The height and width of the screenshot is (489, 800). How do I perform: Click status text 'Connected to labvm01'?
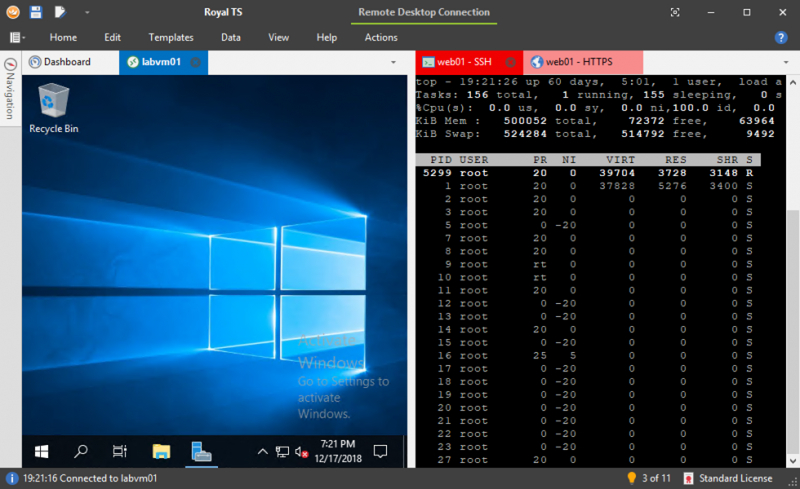pos(109,478)
